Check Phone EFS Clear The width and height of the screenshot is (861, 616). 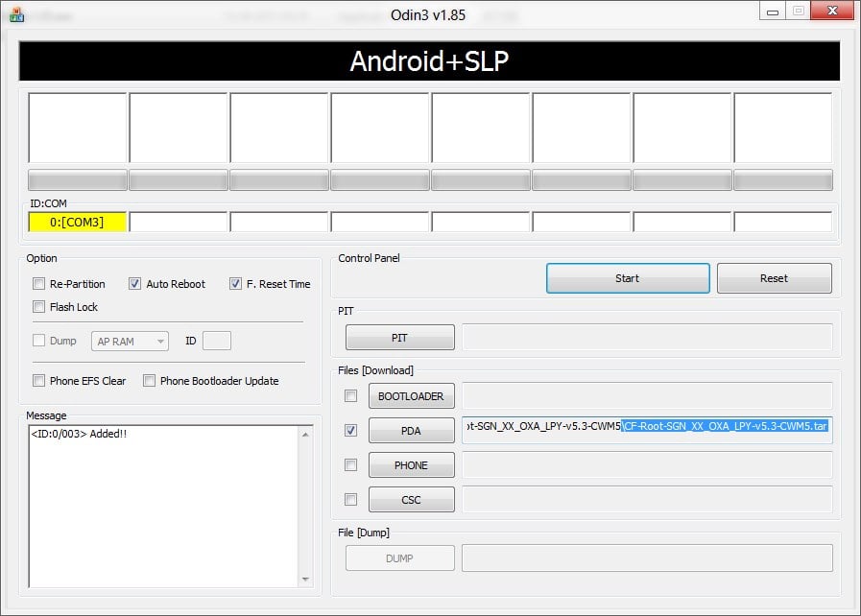click(38, 381)
